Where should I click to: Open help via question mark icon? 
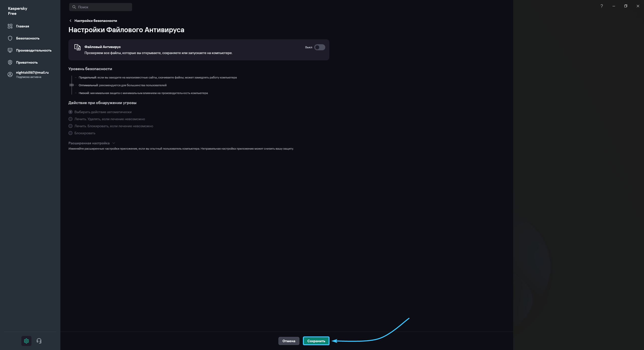pyautogui.click(x=601, y=6)
